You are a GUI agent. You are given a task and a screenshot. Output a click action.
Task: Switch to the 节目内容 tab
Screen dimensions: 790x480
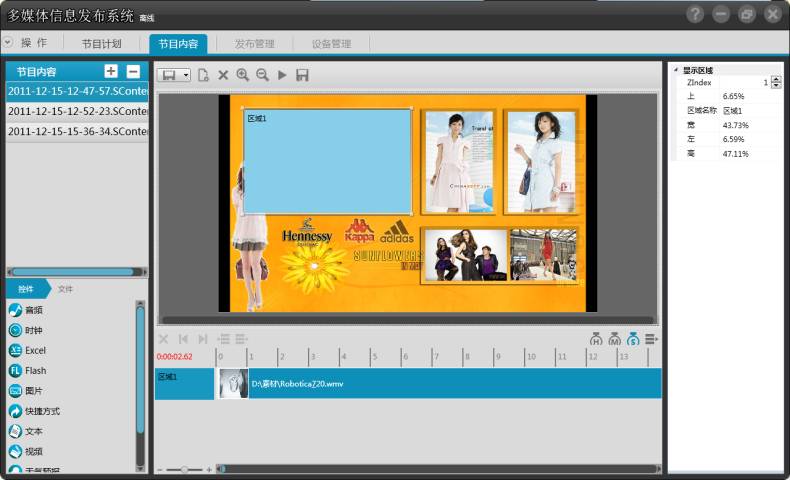(x=178, y=44)
